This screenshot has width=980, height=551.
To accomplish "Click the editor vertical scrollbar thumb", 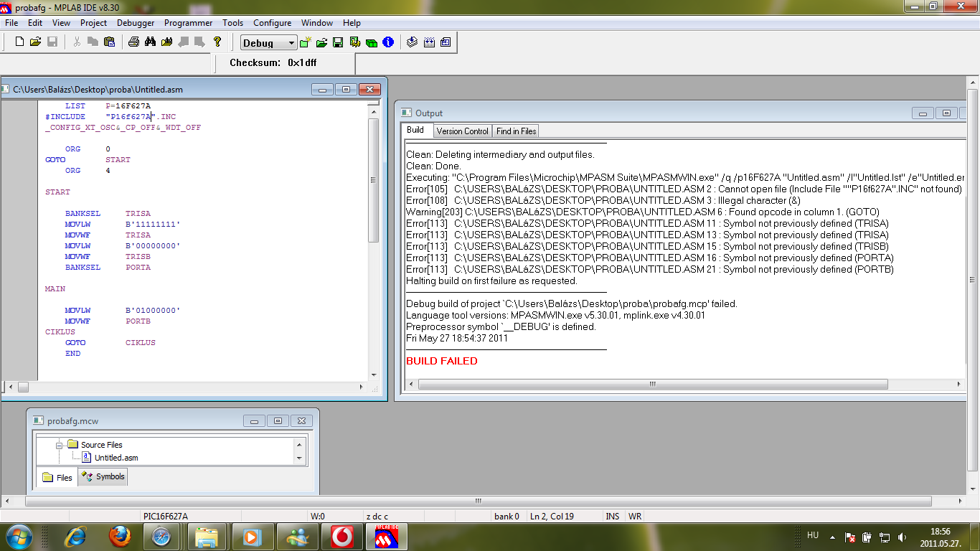I will tap(373, 179).
